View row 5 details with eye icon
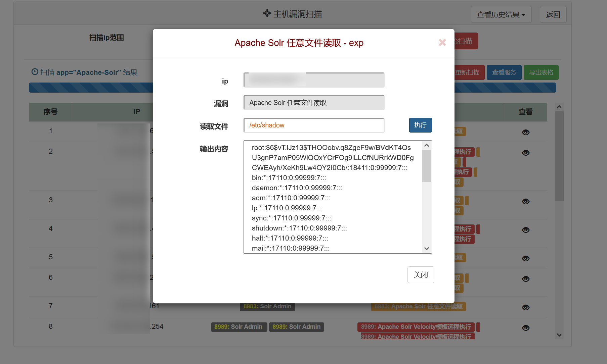The height and width of the screenshot is (364, 607). pos(526,258)
